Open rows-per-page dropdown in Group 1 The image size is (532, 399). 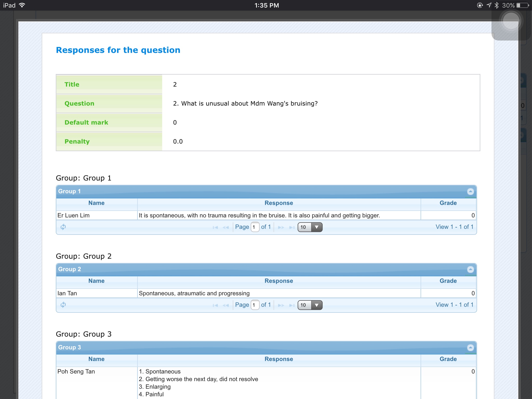pyautogui.click(x=310, y=227)
